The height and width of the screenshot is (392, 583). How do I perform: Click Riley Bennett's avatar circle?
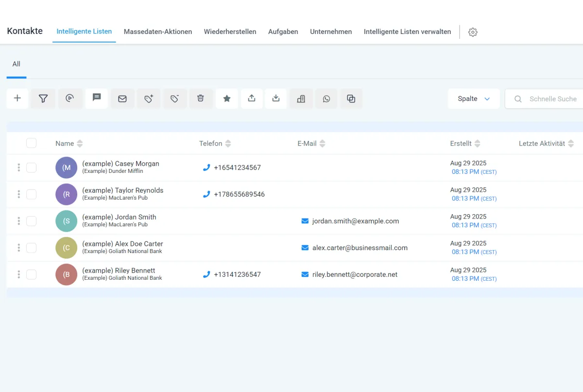click(67, 274)
